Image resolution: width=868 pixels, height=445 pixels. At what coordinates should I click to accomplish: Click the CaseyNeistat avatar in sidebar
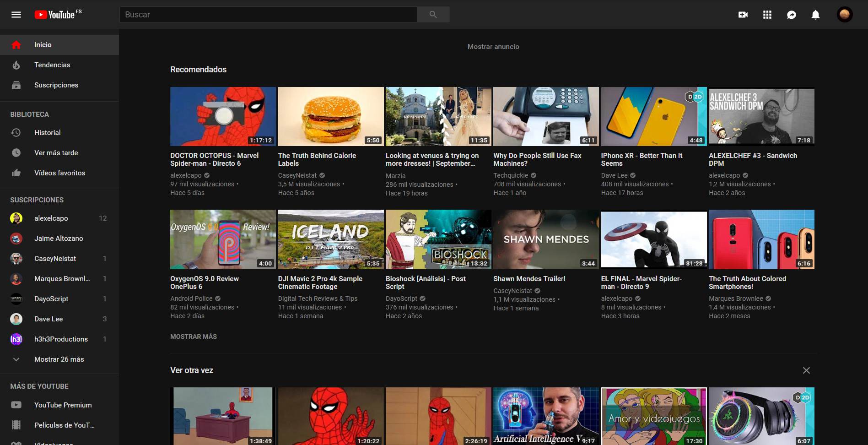[16, 259]
